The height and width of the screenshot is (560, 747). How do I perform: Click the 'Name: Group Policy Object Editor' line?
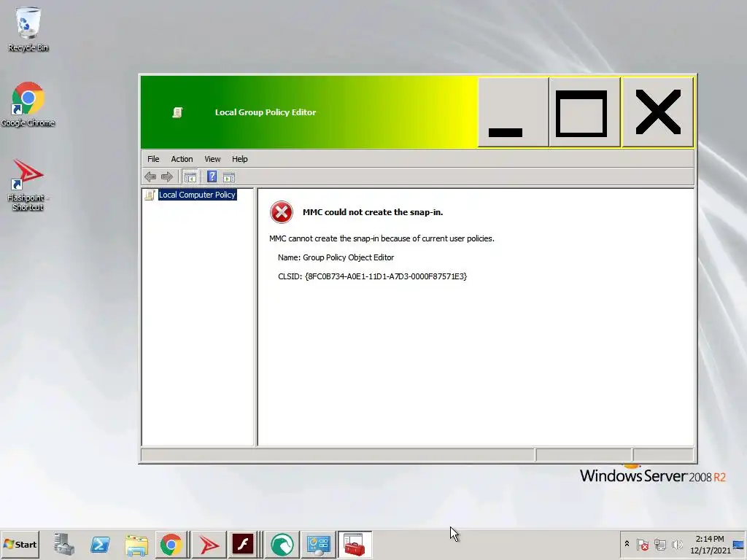coord(336,257)
